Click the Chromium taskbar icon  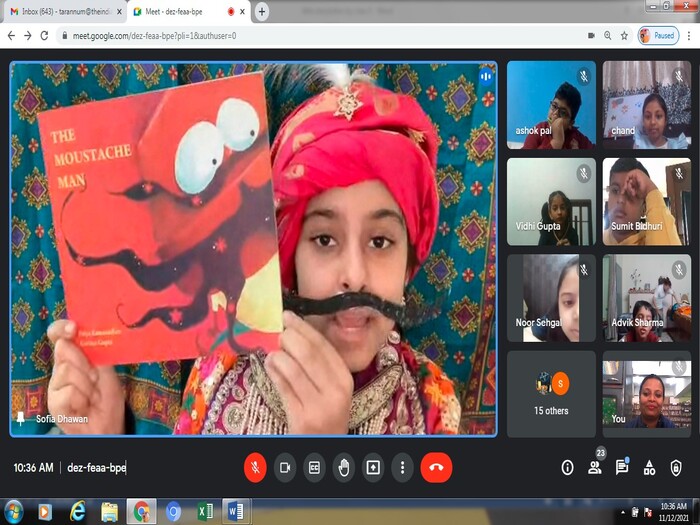173,512
